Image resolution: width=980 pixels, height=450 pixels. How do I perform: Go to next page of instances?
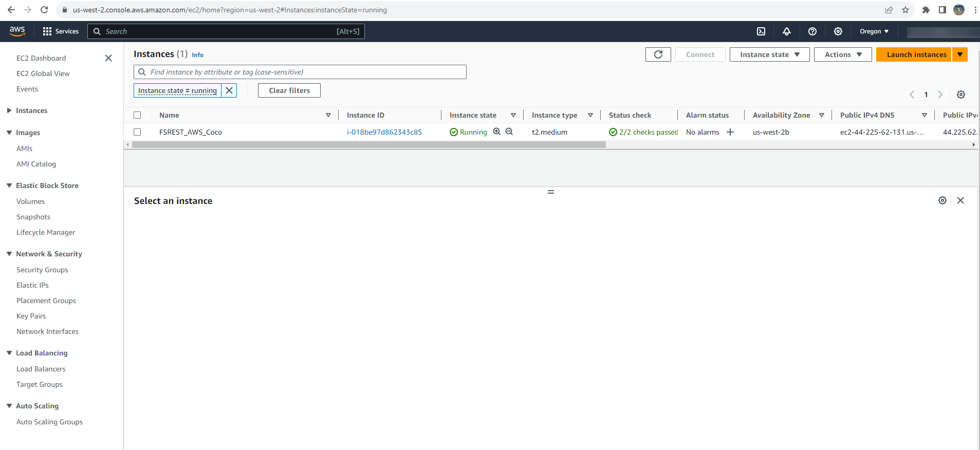940,95
